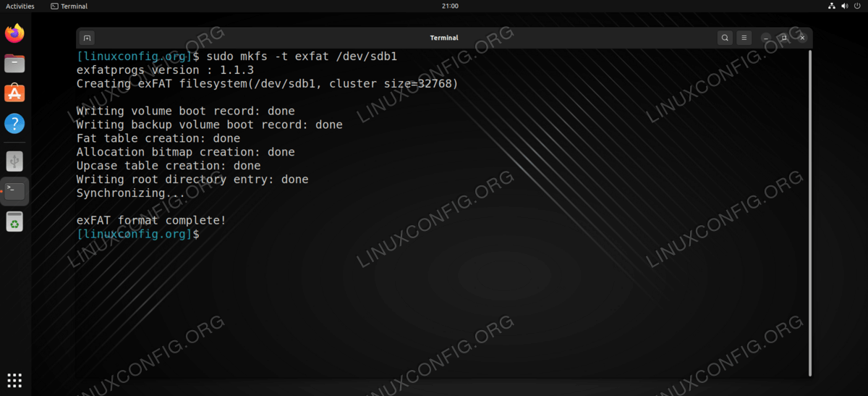The image size is (868, 396).
Task: Open the power menu in top bar
Action: click(858, 6)
